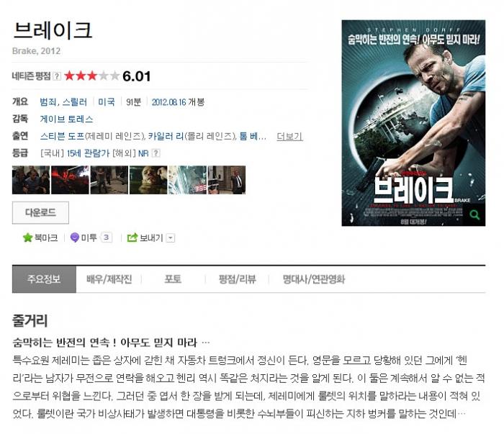Image resolution: width=504 pixels, height=434 pixels.
Task: Click the me2day count badge showing 3
Action: tap(107, 238)
